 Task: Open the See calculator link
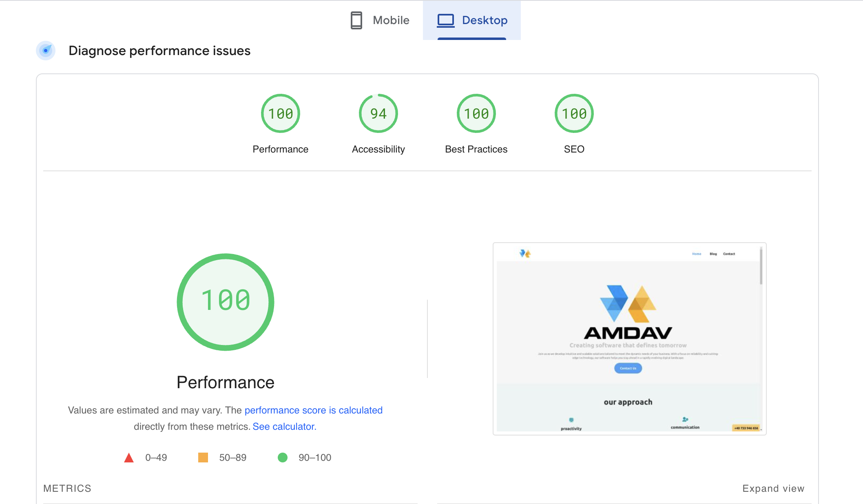(x=284, y=427)
